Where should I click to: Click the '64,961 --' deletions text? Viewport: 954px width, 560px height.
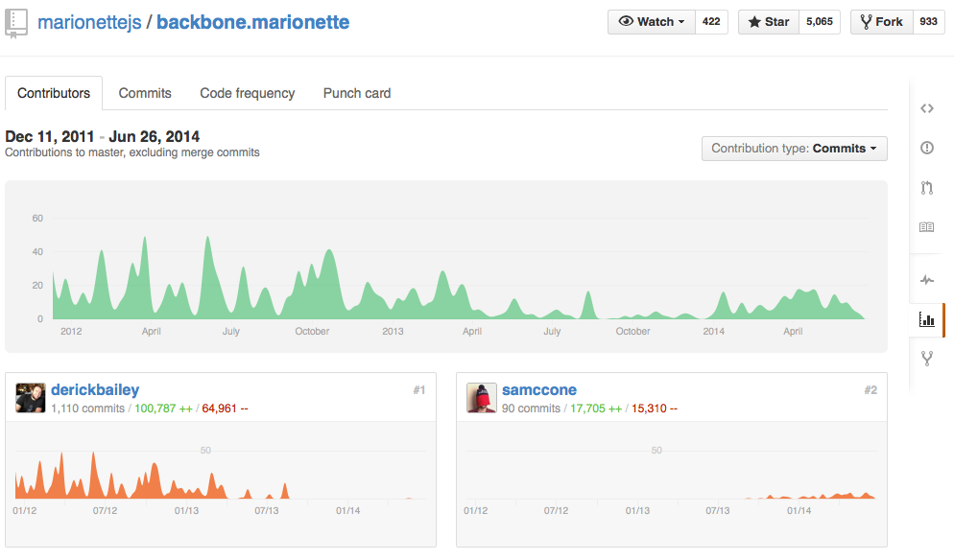tap(226, 408)
